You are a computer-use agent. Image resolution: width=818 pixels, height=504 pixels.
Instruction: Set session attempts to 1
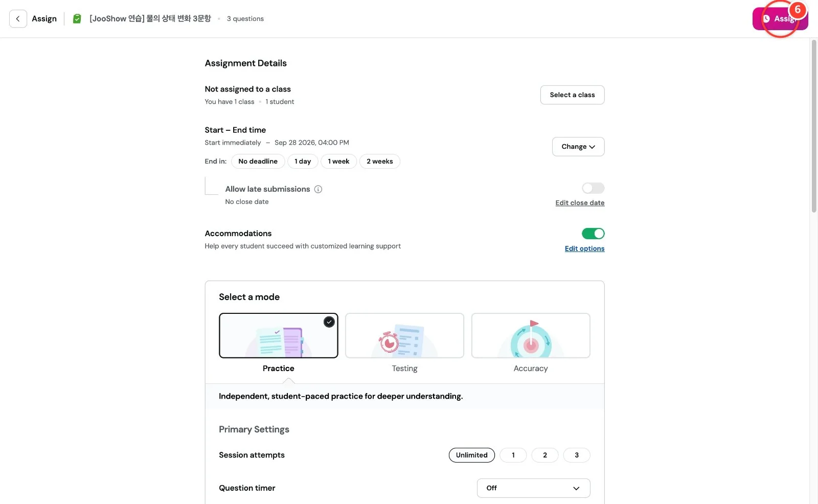513,455
